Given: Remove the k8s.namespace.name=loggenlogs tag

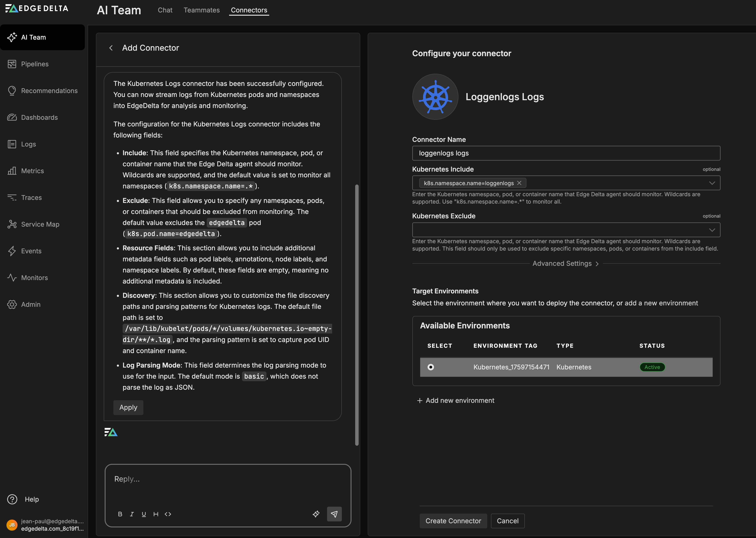Looking at the screenshot, I should pyautogui.click(x=519, y=183).
